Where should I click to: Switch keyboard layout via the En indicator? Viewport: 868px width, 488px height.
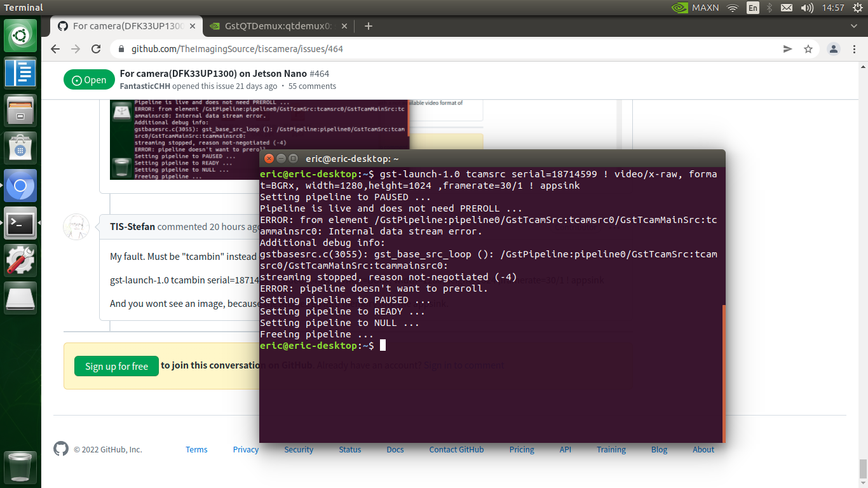point(753,8)
